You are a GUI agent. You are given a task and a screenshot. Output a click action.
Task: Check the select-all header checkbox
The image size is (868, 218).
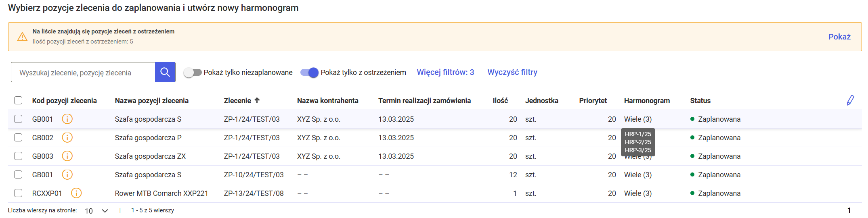point(18,100)
